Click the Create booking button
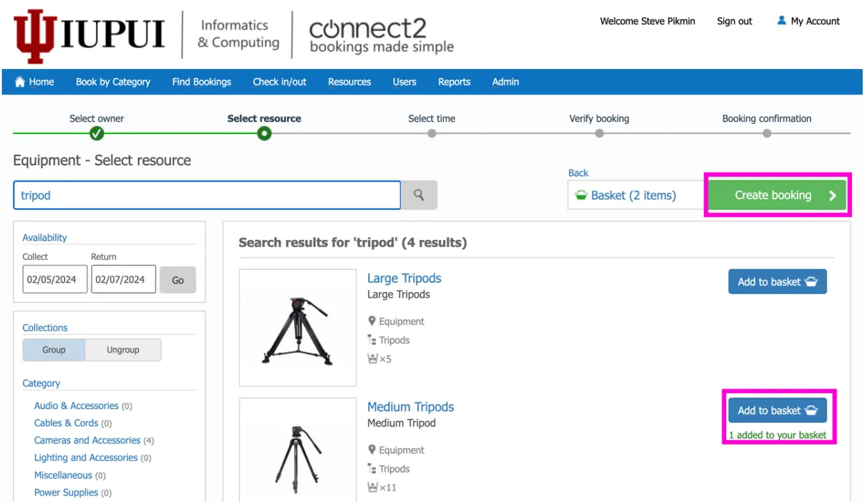The width and height of the screenshot is (864, 504). (x=777, y=195)
